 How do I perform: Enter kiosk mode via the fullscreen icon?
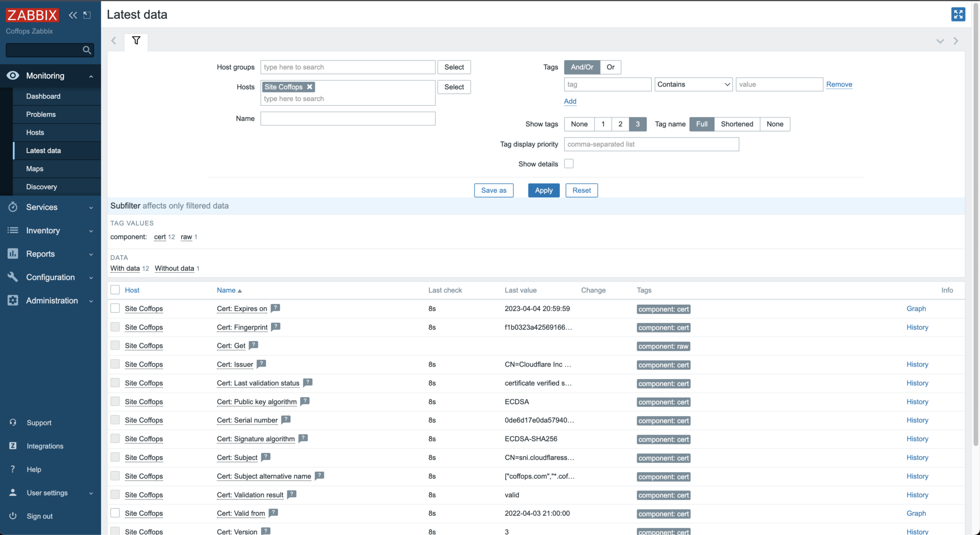tap(958, 14)
